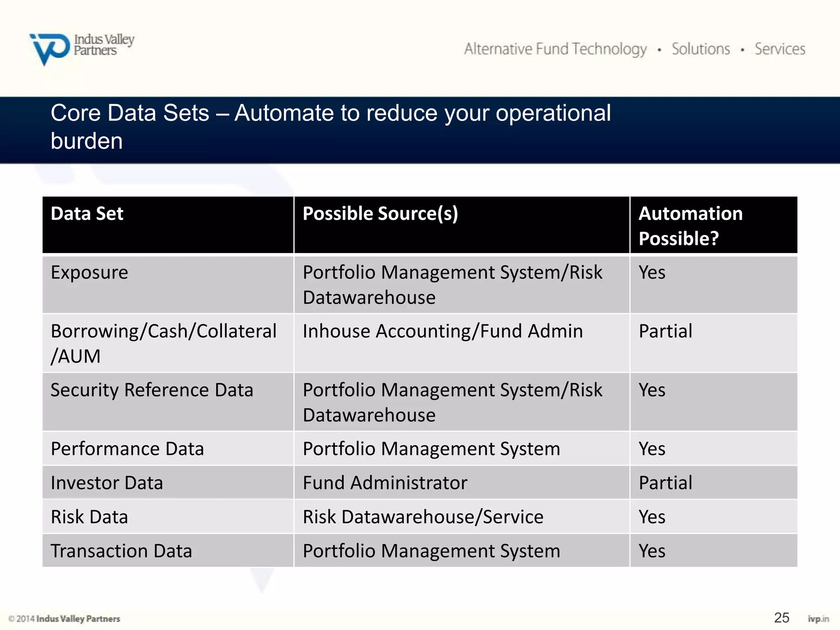Click the 'Possible Source(s)' column header

tap(462, 225)
